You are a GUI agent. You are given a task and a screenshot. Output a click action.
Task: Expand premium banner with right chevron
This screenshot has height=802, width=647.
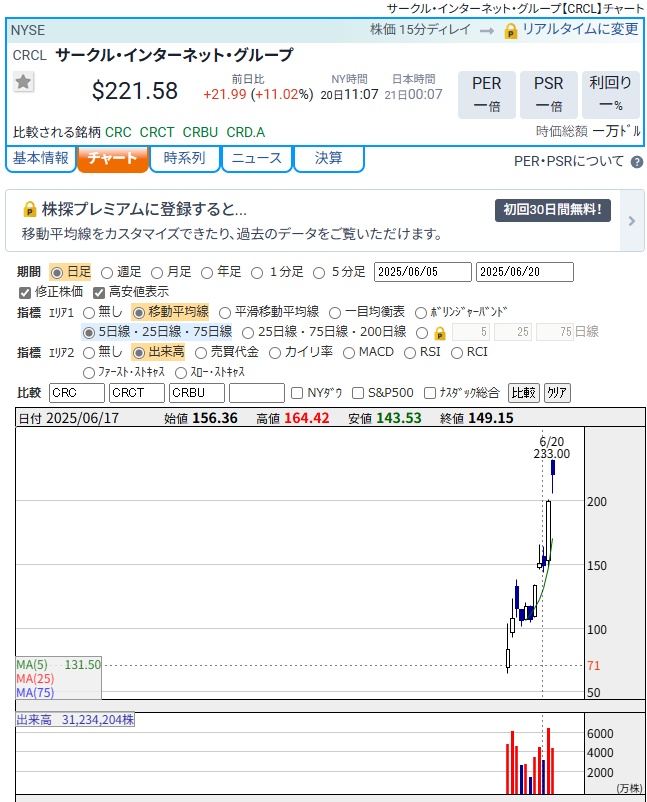[632, 221]
